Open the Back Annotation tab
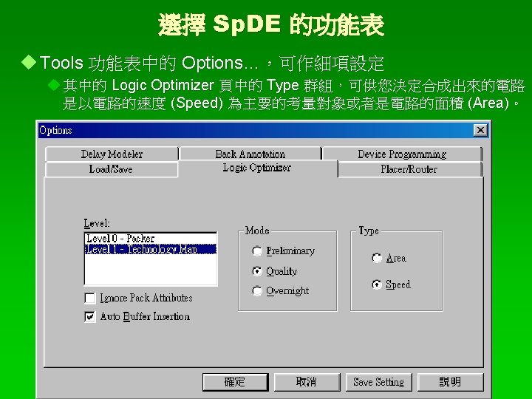The image size is (532, 399). pos(250,154)
